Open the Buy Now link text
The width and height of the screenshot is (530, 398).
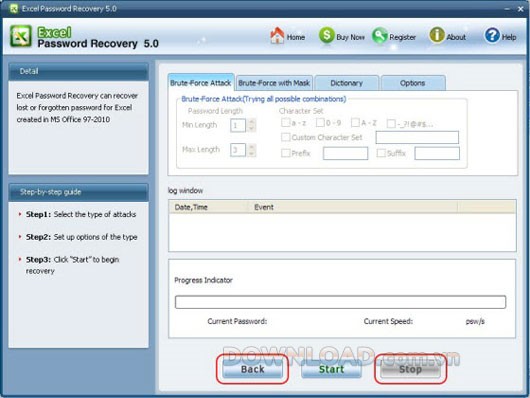tap(350, 37)
